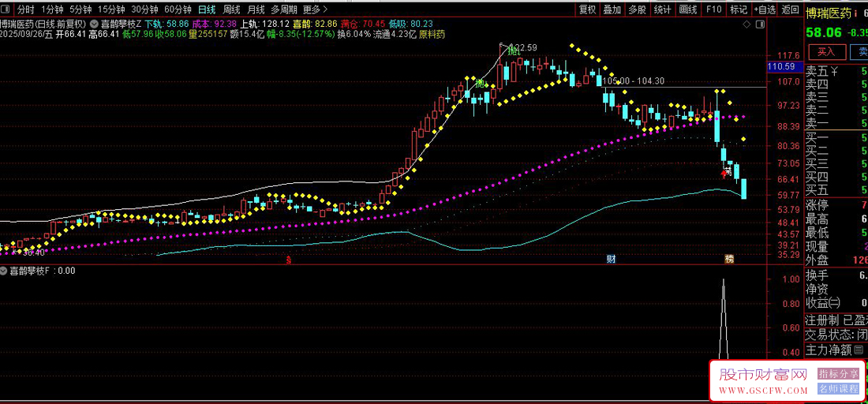
Task: Click the 买五 order book row
Action: (836, 191)
